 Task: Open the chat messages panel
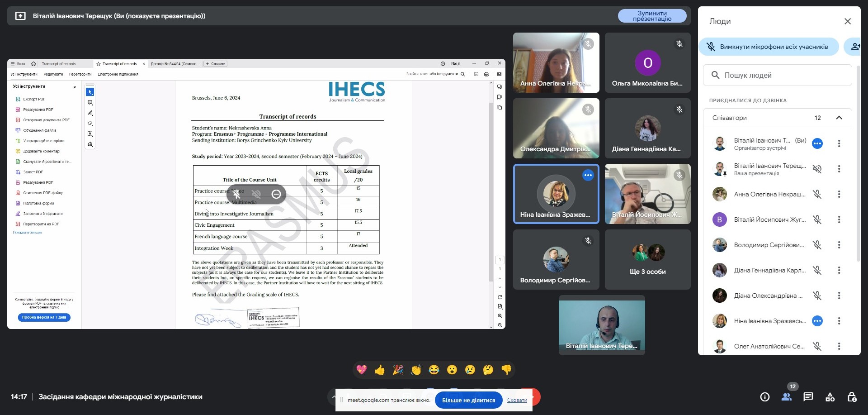(x=808, y=397)
